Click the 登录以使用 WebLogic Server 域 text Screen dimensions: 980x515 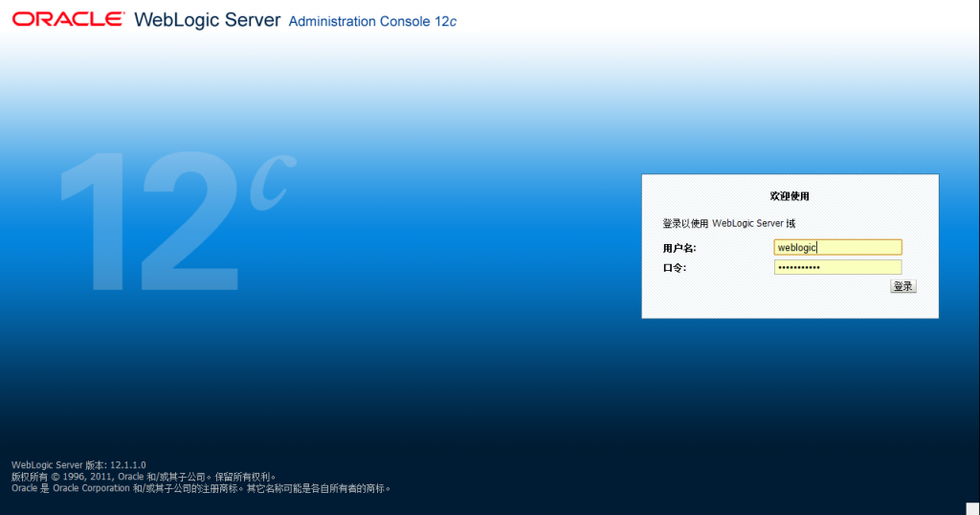pos(728,223)
